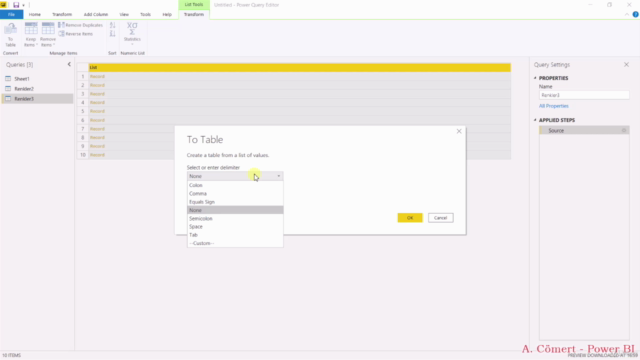Image resolution: width=640 pixels, height=360 pixels.
Task: Open the Keep Items tool
Action: (x=31, y=35)
